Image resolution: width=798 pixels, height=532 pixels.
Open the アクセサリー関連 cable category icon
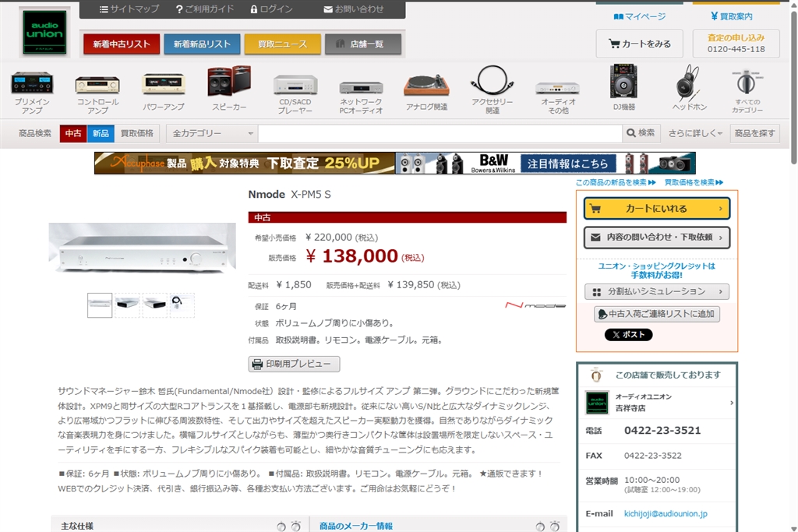(x=493, y=90)
